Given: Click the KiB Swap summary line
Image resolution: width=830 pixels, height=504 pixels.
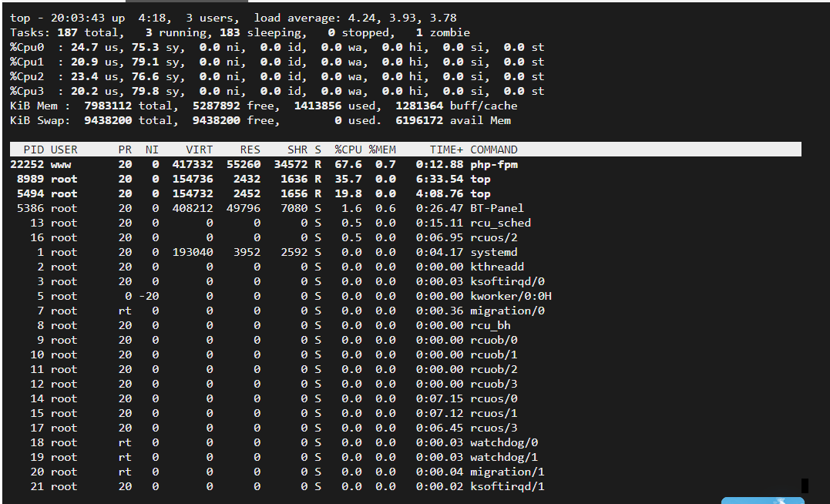Looking at the screenshot, I should point(260,120).
